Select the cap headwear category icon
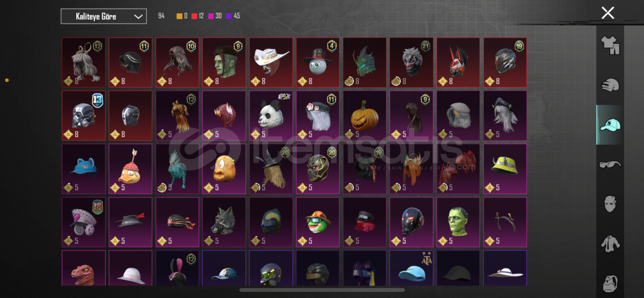This screenshot has height=298, width=644. tap(610, 125)
